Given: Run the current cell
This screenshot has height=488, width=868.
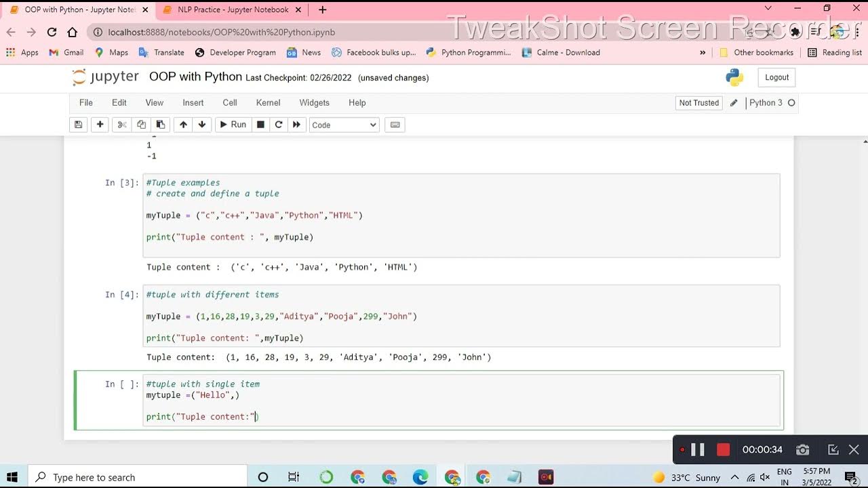Looking at the screenshot, I should tap(233, 125).
